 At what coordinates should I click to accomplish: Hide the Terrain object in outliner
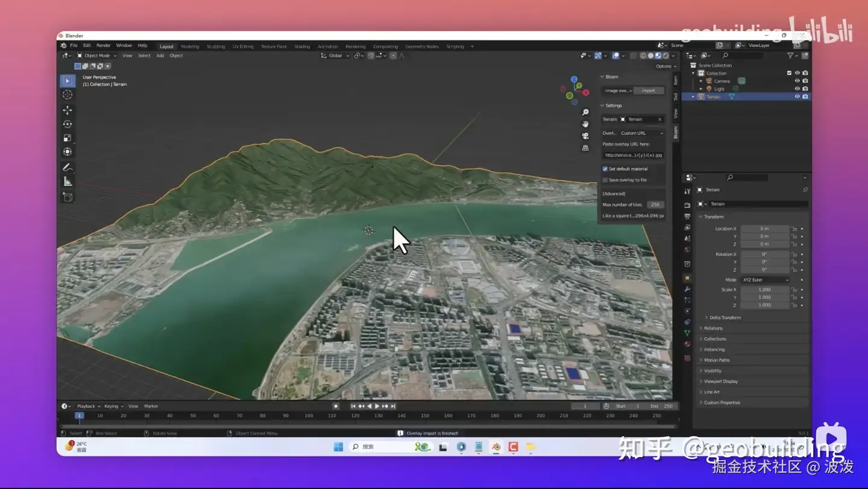pos(797,96)
